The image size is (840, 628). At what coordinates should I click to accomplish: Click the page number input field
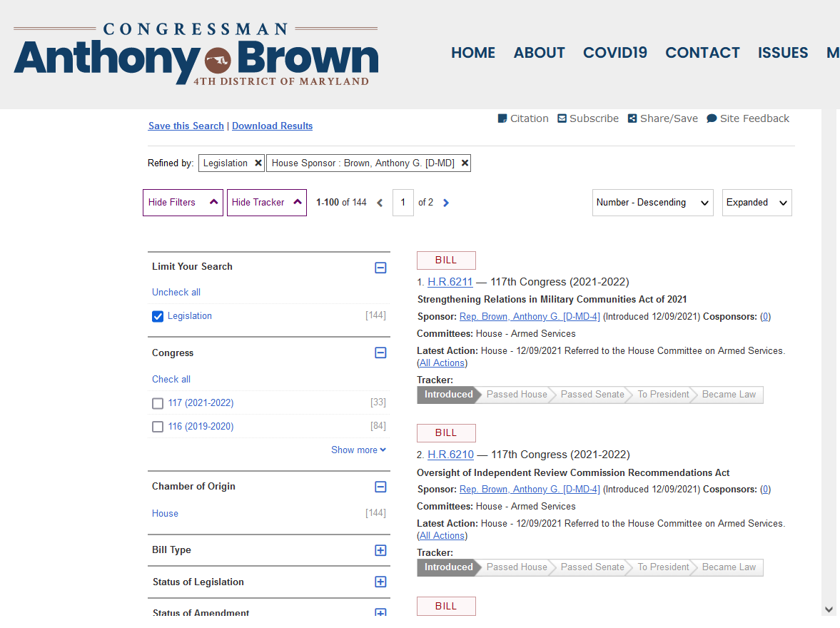pyautogui.click(x=403, y=203)
